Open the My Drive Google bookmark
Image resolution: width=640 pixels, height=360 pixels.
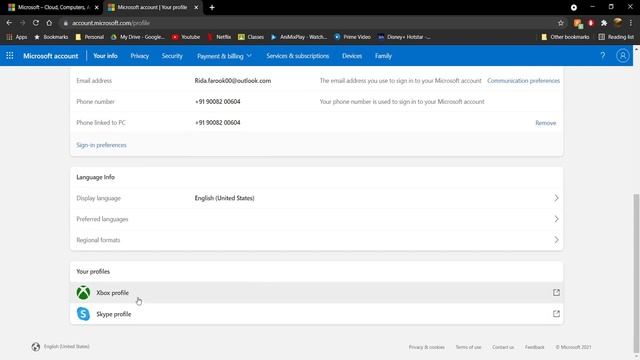click(x=138, y=37)
